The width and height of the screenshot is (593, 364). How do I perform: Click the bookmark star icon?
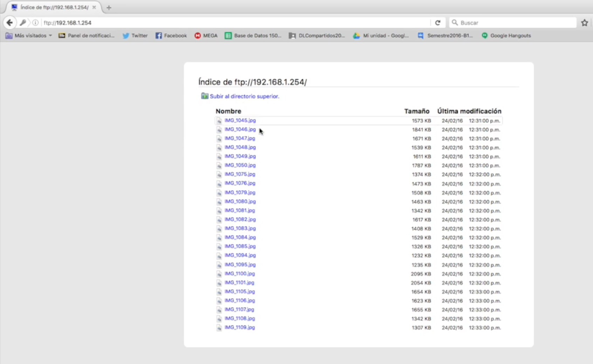(585, 23)
